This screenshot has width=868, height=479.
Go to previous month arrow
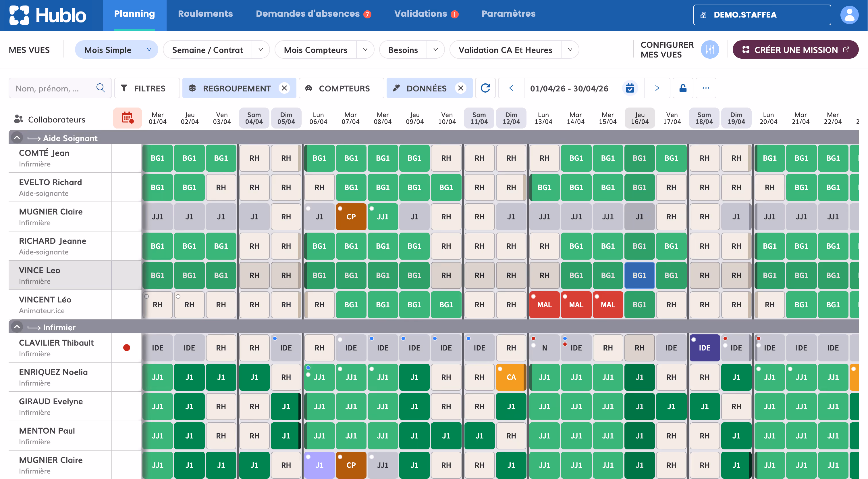pos(511,88)
